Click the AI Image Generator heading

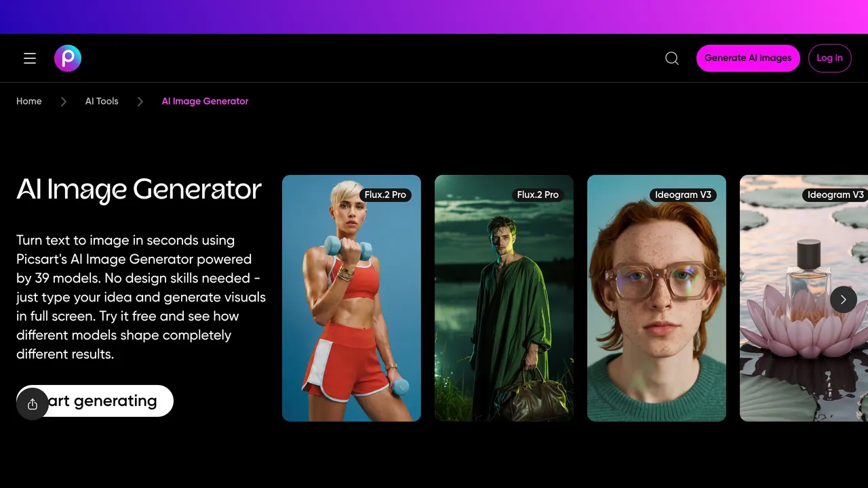139,189
